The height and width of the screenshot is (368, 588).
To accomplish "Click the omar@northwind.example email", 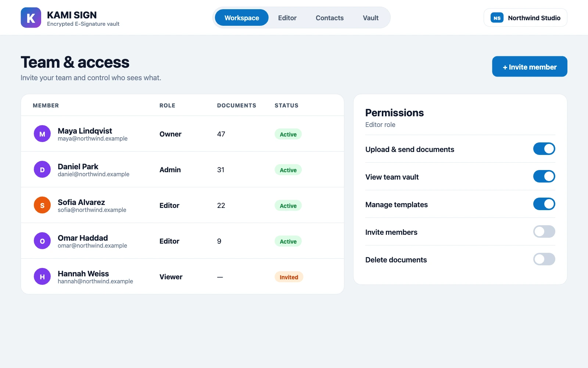I will pyautogui.click(x=92, y=245).
